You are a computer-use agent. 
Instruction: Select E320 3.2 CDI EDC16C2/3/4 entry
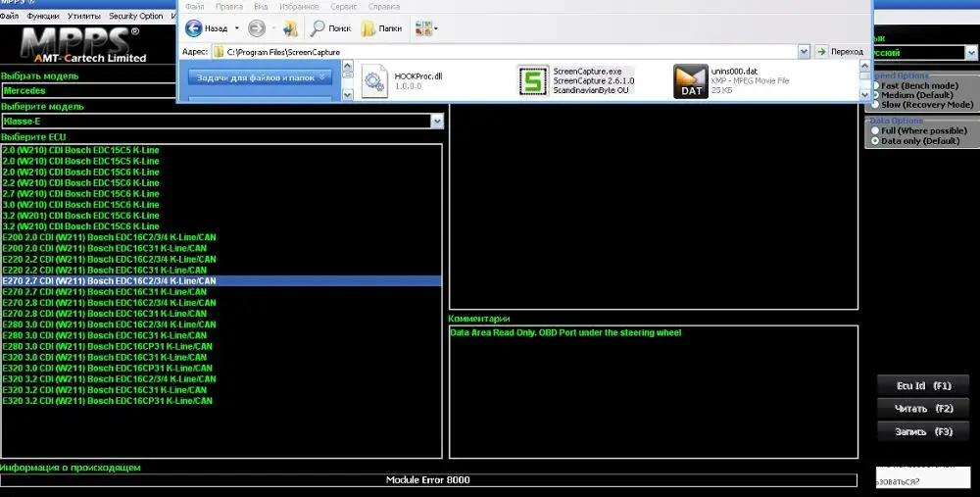click(110, 378)
